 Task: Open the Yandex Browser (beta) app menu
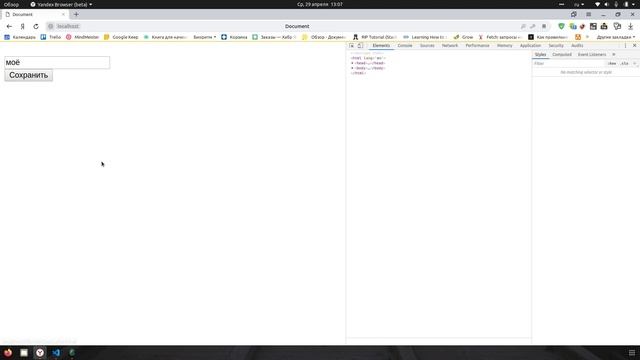coord(61,4)
